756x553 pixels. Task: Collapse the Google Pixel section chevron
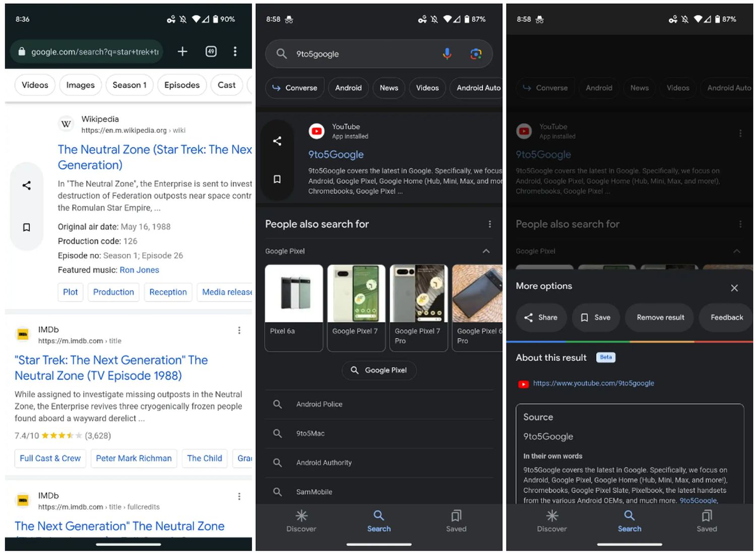point(486,251)
